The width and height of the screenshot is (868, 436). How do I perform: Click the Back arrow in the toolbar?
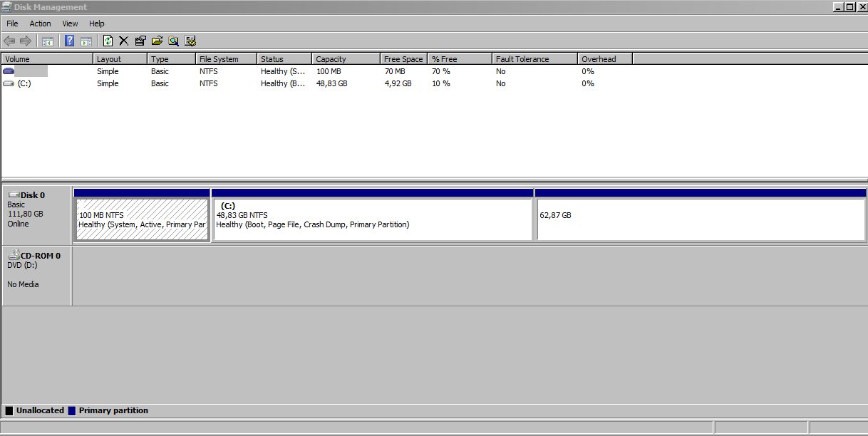[9, 41]
